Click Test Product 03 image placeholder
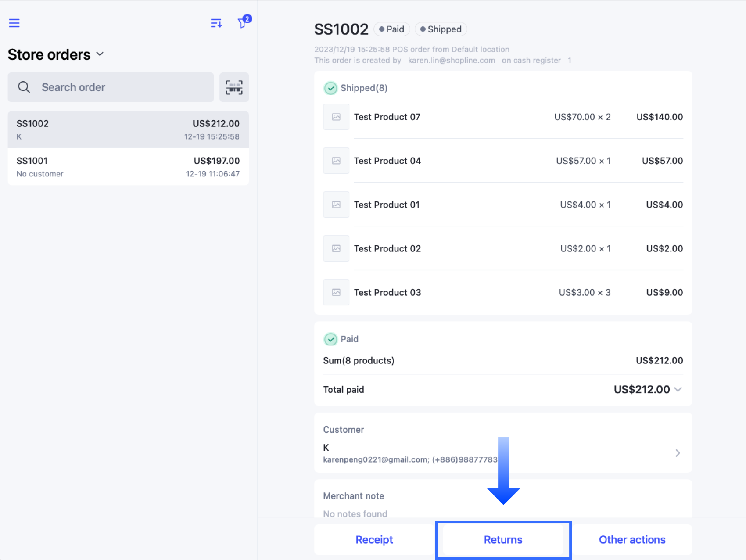Screen dimensions: 746x560 tap(336, 293)
